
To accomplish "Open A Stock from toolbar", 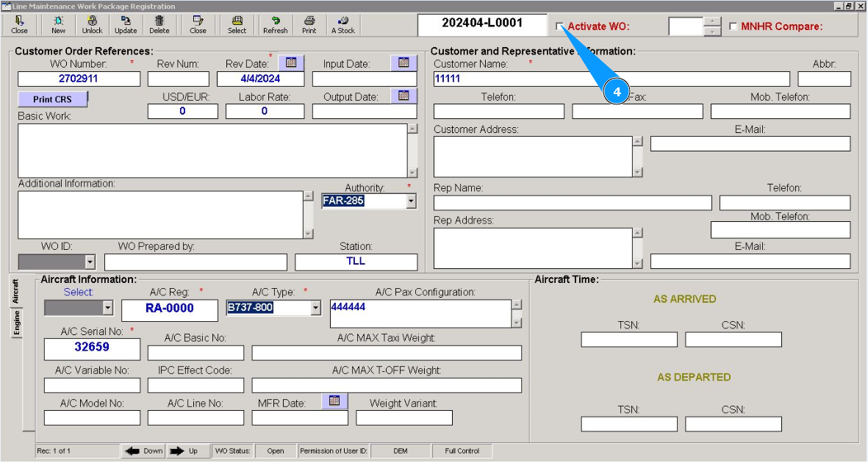I will 343,25.
